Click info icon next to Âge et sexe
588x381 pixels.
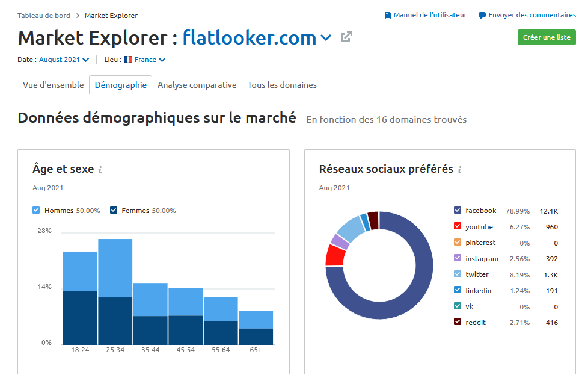point(100,170)
